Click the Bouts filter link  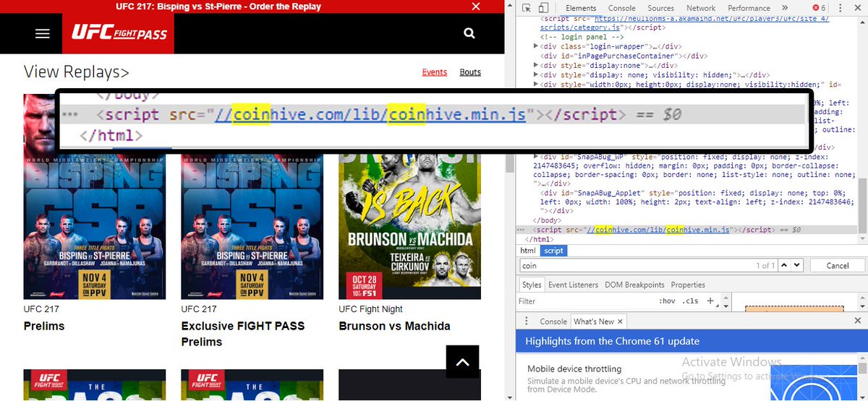(470, 72)
